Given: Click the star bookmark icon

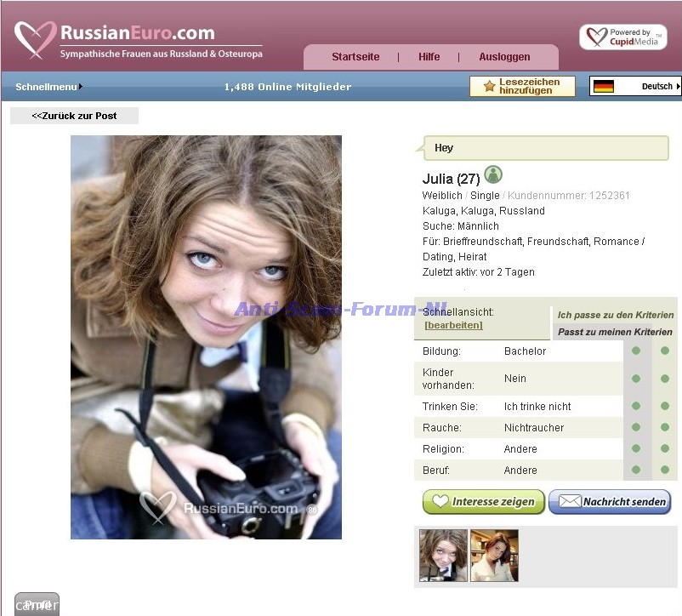Looking at the screenshot, I should click(x=489, y=87).
